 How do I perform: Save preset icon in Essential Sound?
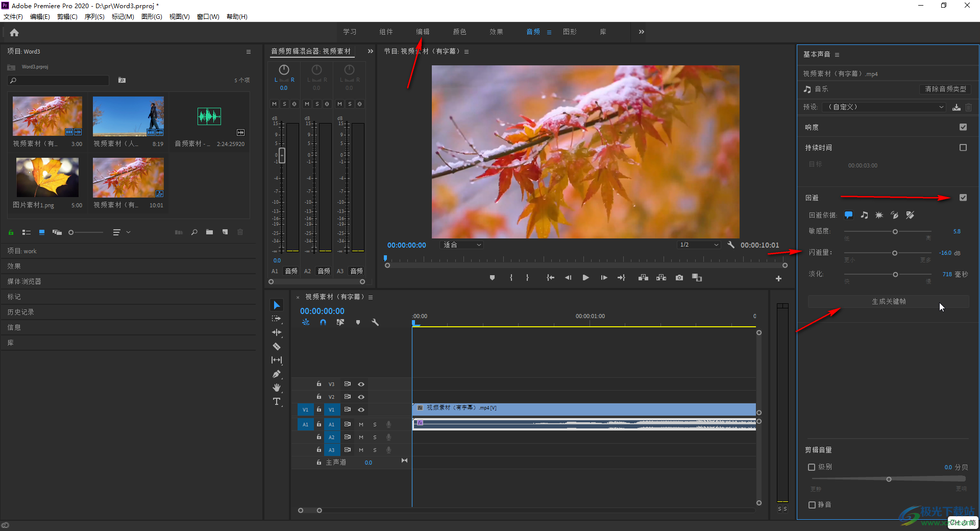point(956,107)
